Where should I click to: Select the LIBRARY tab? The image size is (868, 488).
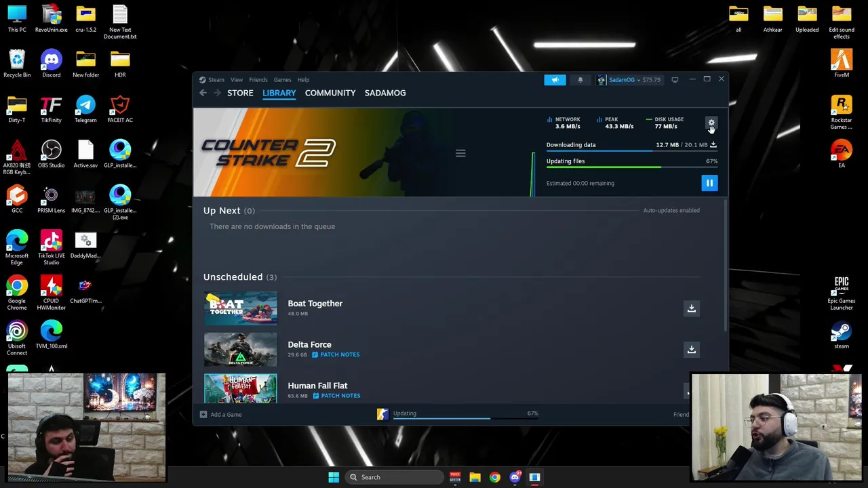279,93
